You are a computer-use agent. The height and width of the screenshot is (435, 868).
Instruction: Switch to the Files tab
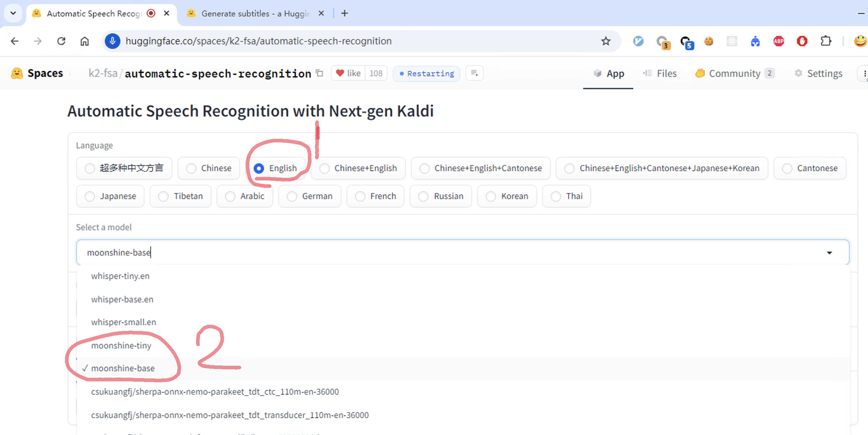(x=660, y=73)
